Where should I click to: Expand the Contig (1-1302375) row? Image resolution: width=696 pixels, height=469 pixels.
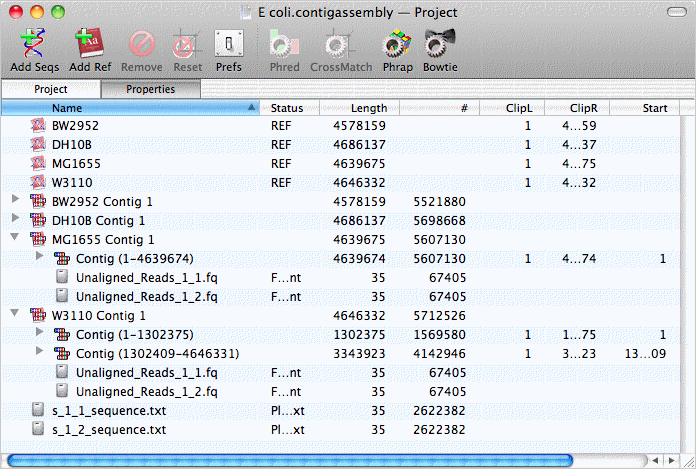pos(39,331)
